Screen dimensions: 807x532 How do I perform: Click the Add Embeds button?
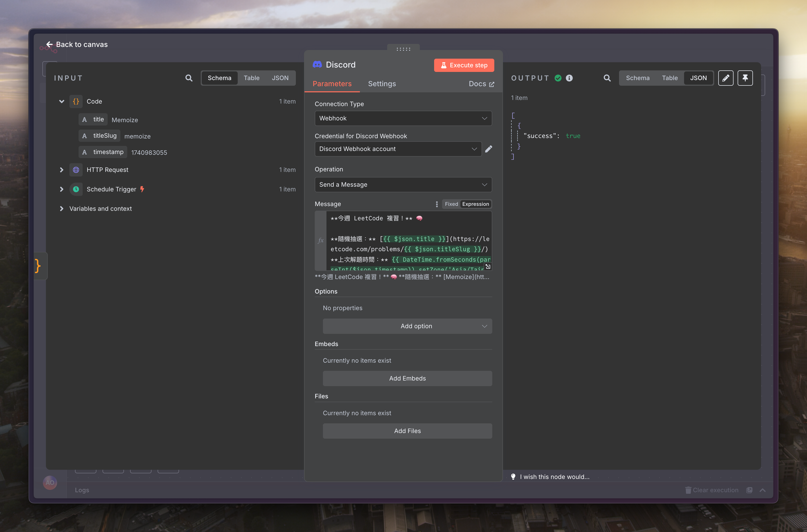coord(407,378)
